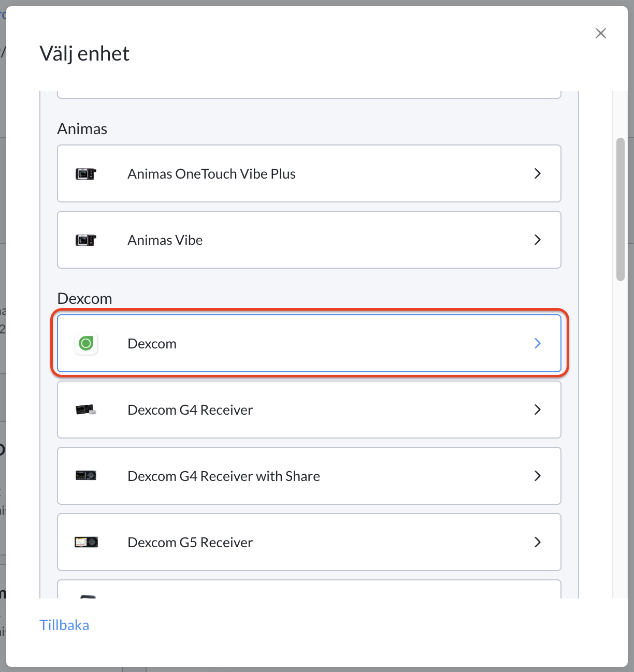Choose Dexcom G4 Receiver with Share label
The image size is (634, 672).
tap(224, 476)
